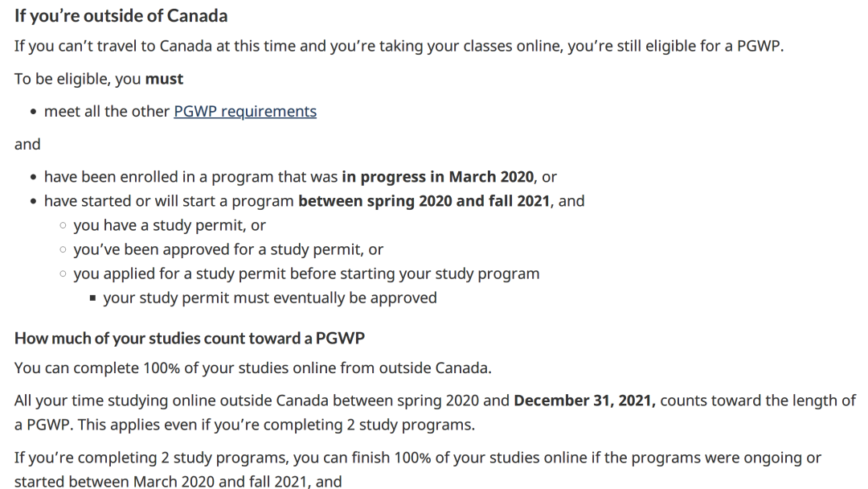Click the standalone "and" paragraph

pos(27,144)
